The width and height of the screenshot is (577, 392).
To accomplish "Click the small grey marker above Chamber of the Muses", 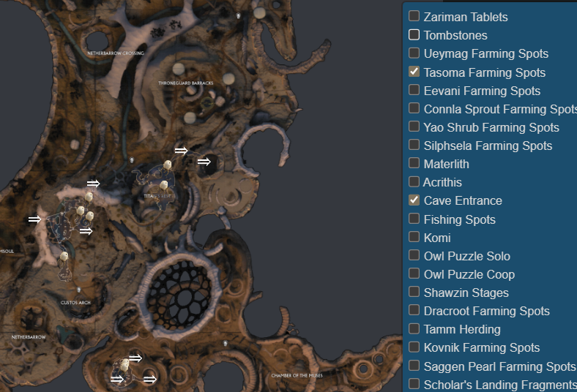I will pos(226,344).
